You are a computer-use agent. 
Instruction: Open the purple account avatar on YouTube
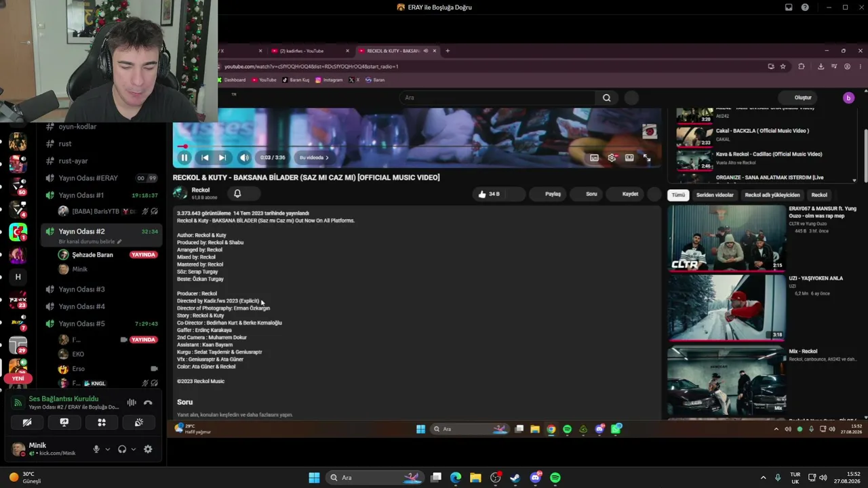[x=848, y=98]
